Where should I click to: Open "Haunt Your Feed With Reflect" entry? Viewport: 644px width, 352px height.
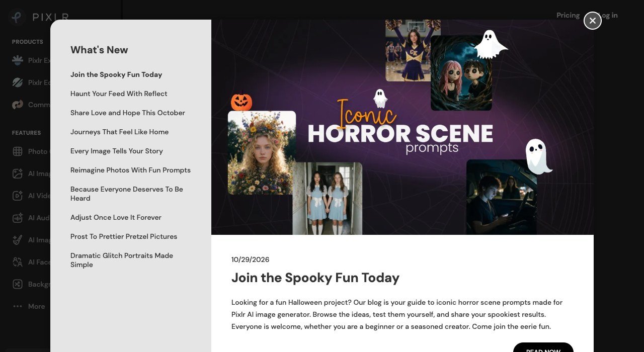point(119,94)
